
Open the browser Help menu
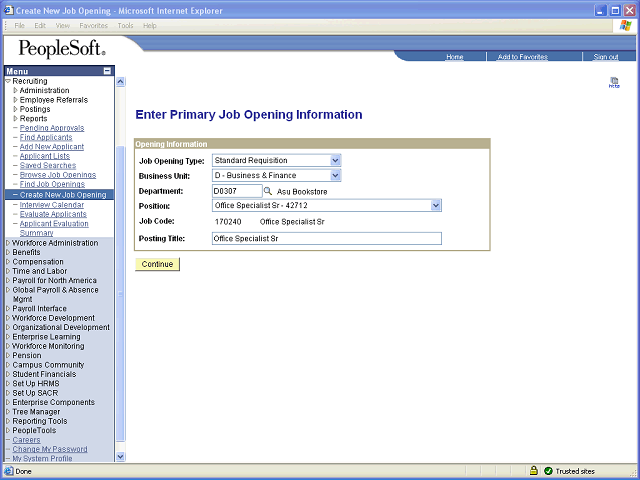pyautogui.click(x=150, y=26)
